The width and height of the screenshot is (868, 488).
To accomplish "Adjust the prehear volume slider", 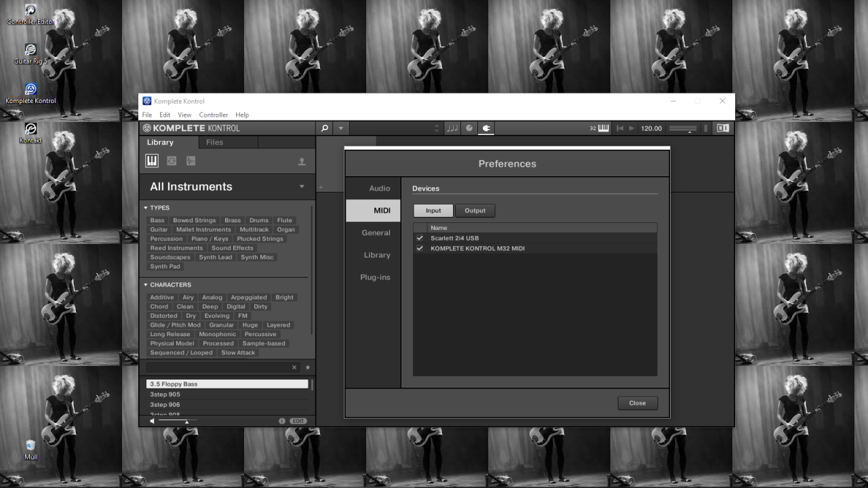I will click(x=178, y=421).
